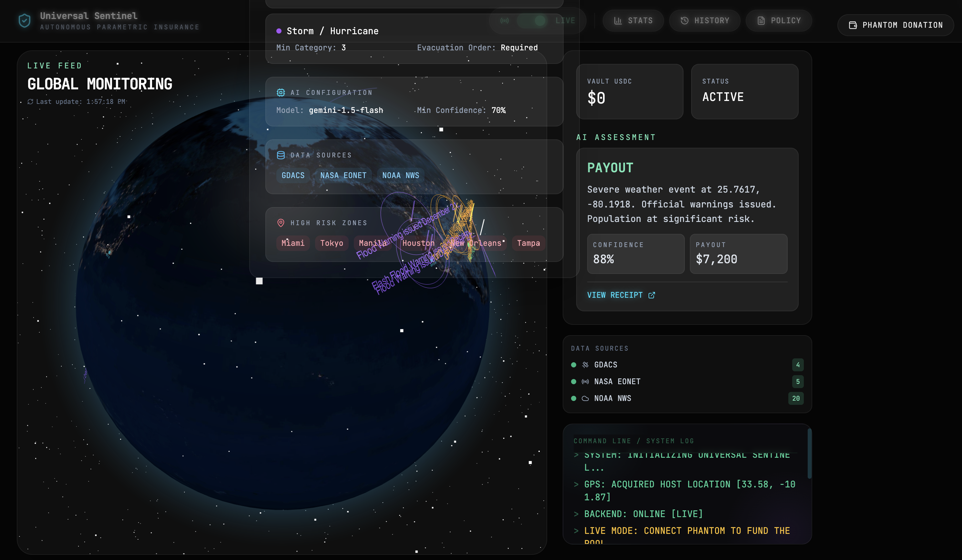Click the POLICY button
Viewport: 962px width, 560px height.
point(779,21)
